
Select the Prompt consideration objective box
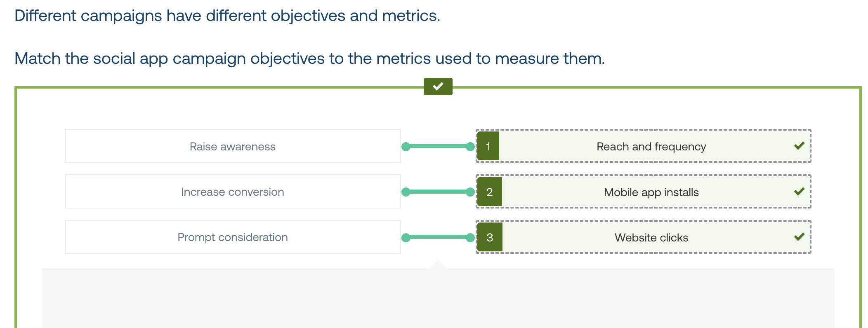click(x=233, y=237)
